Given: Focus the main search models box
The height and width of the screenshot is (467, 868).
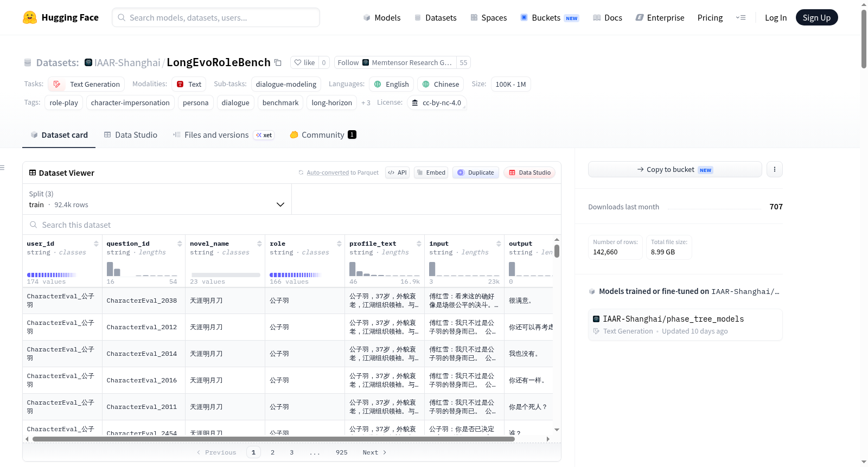Looking at the screenshot, I should tap(216, 17).
